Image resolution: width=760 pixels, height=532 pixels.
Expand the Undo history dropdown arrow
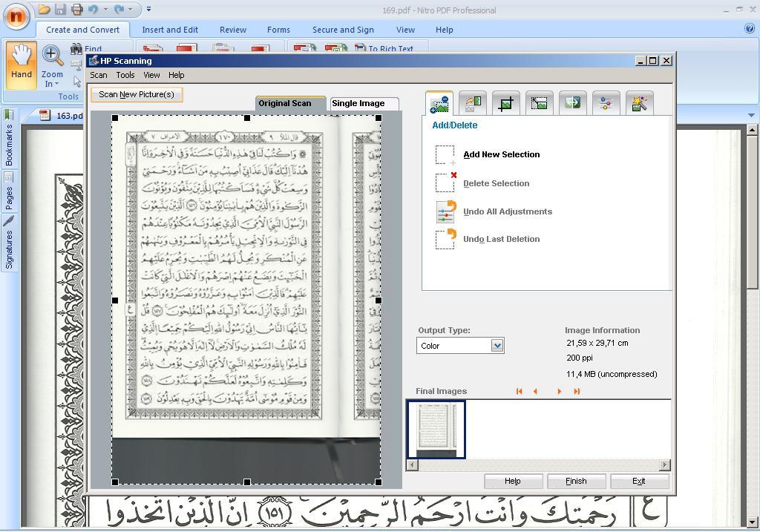pos(105,9)
